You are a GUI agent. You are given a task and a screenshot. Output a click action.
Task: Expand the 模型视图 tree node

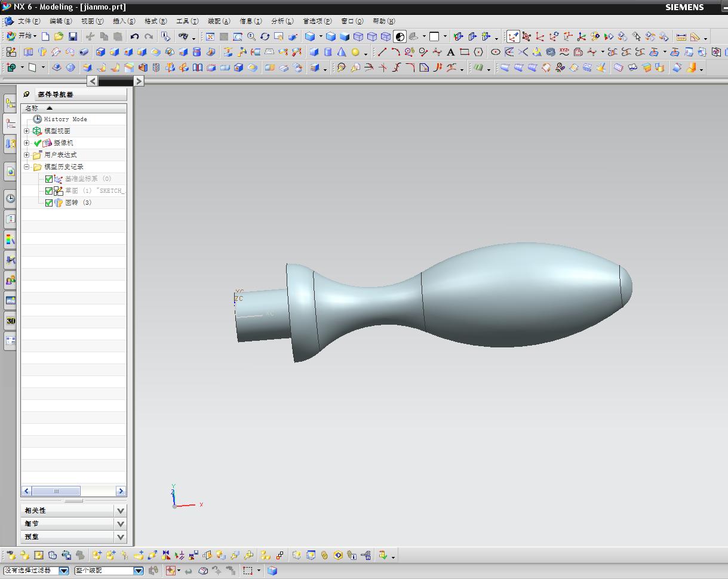pos(26,131)
